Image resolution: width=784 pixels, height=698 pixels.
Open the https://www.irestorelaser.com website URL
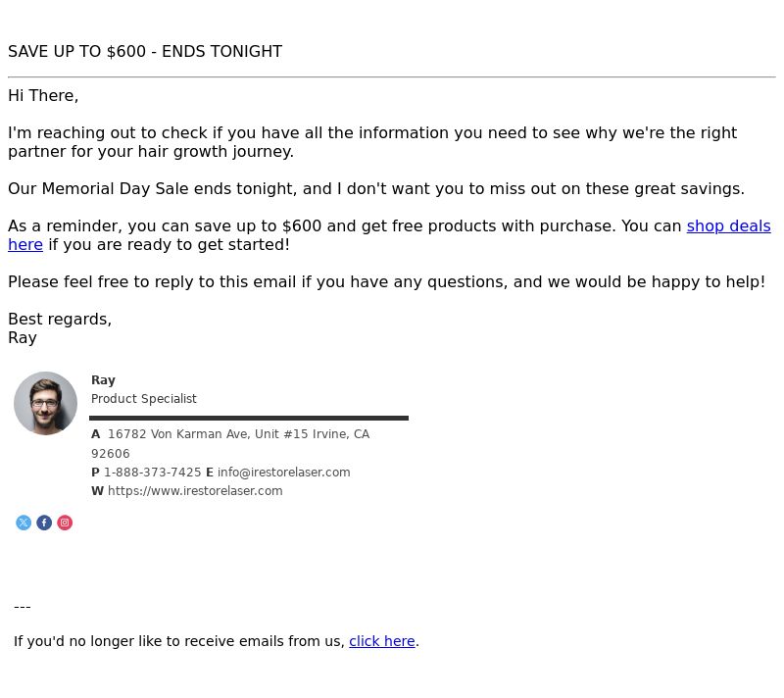(x=195, y=491)
